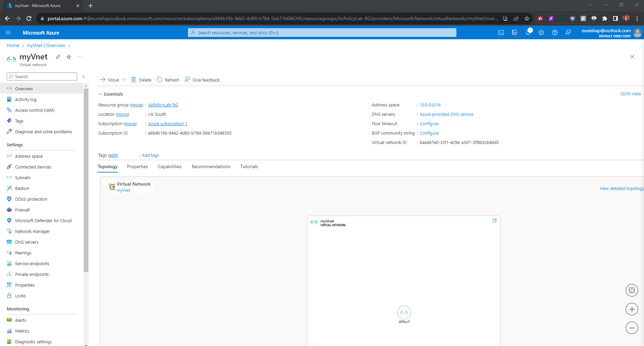Pin myVnet to dashboard
Image resolution: width=644 pixels, height=346 pixels.
(x=58, y=57)
